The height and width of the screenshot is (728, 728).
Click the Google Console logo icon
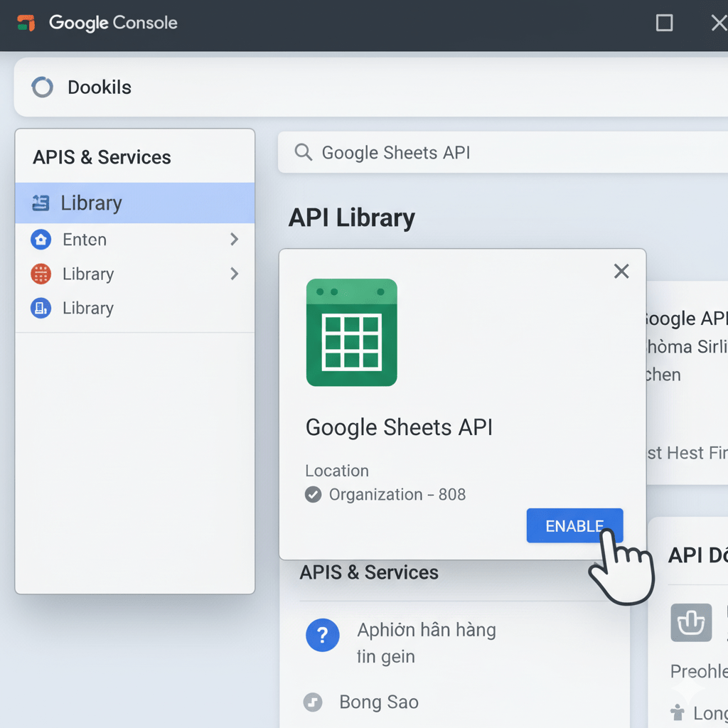27,23
